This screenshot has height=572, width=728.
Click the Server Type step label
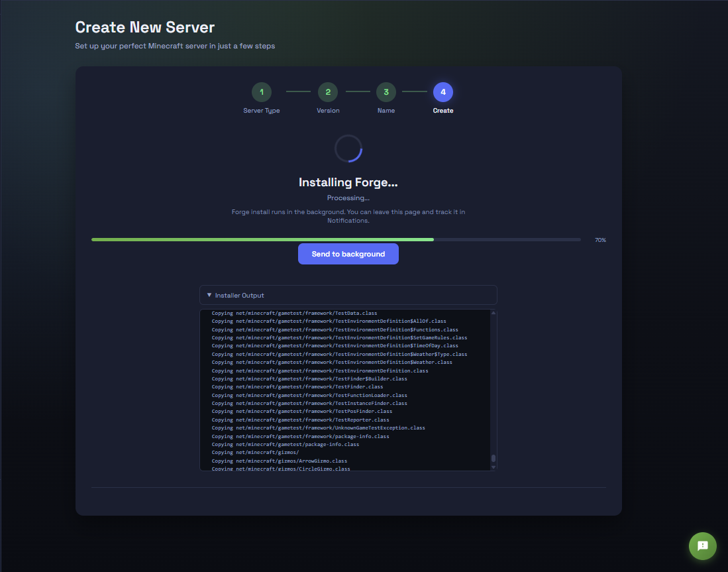(262, 110)
